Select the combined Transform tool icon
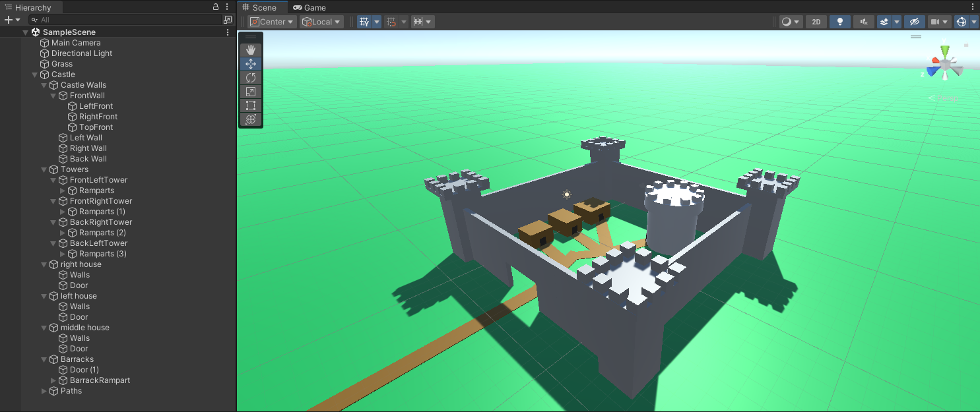The image size is (980, 412). pyautogui.click(x=251, y=119)
